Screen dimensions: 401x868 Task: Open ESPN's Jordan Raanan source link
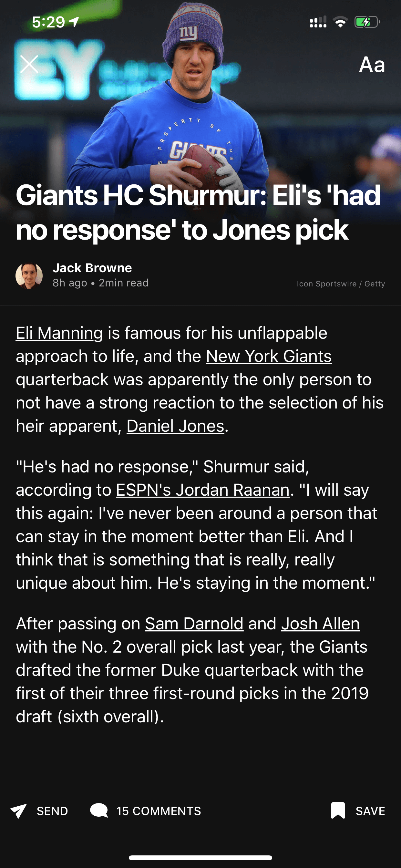click(x=203, y=490)
